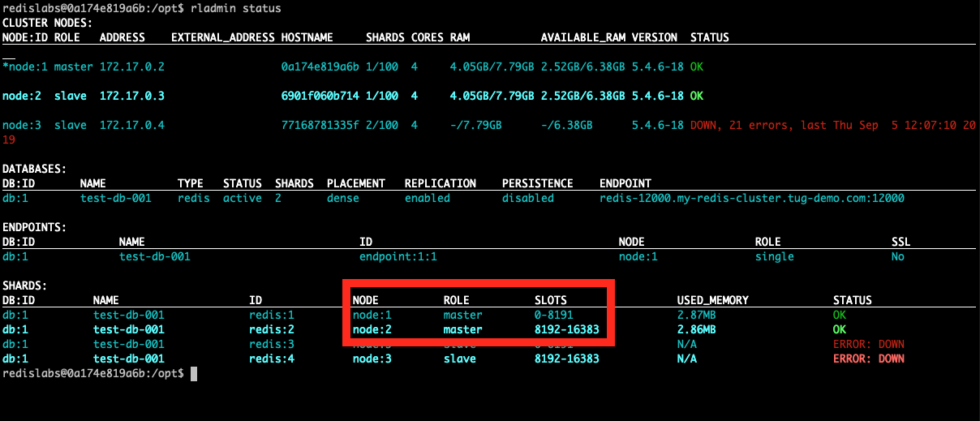Viewport: 980px width, 421px height.
Task: Click the cursor at bottom shell prompt
Action: [194, 373]
